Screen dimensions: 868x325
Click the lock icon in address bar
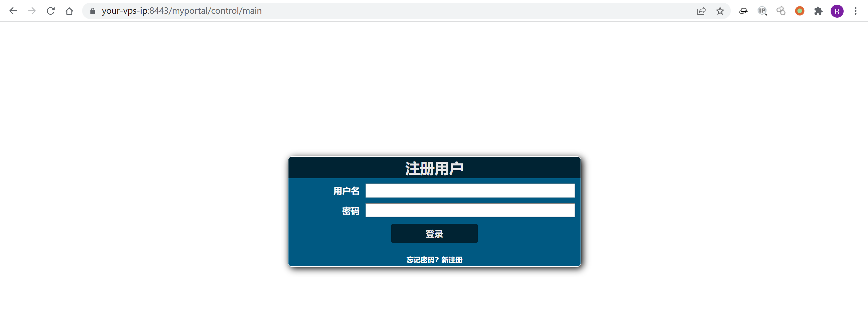(x=93, y=11)
